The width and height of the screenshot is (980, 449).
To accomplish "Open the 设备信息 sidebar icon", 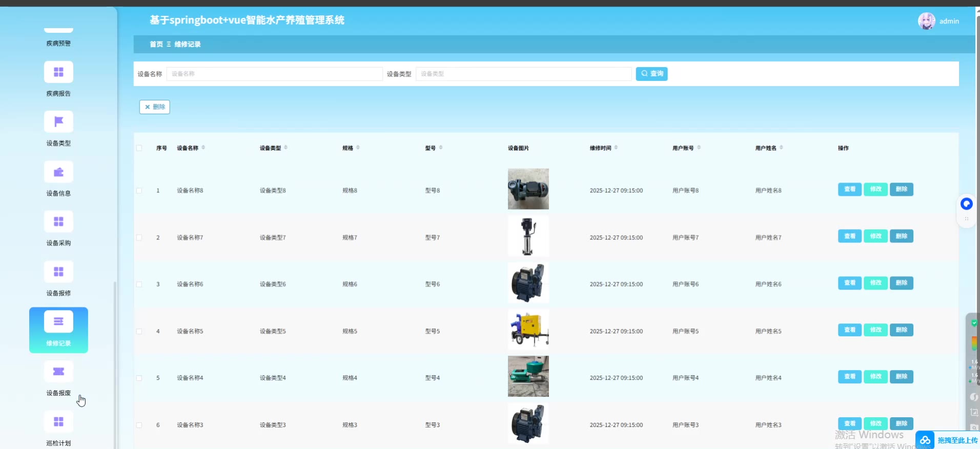I will click(x=58, y=172).
